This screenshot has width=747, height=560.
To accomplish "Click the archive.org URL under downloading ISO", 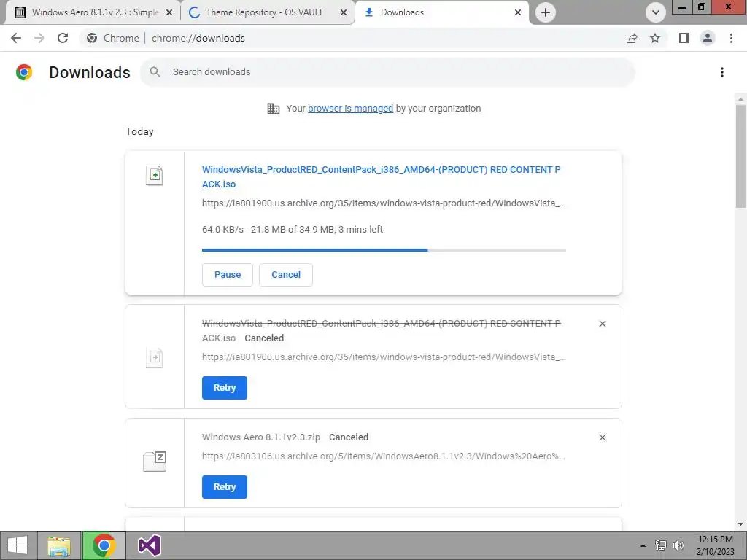I will click(x=384, y=203).
